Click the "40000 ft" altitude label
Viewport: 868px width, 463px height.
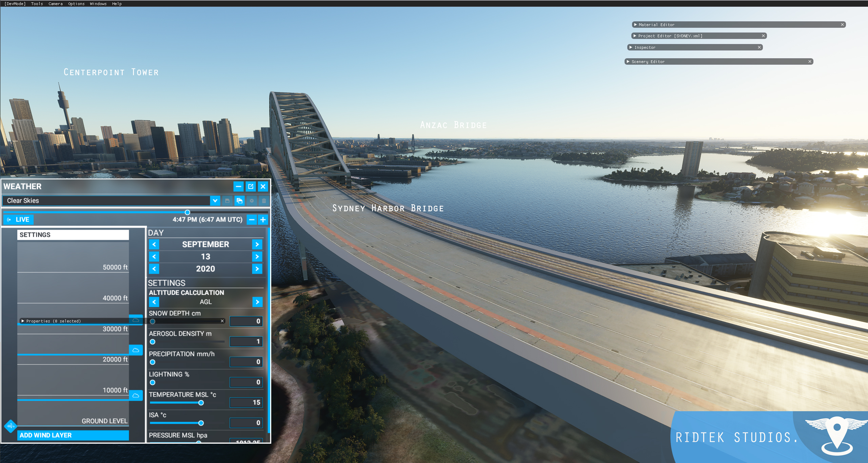[115, 298]
